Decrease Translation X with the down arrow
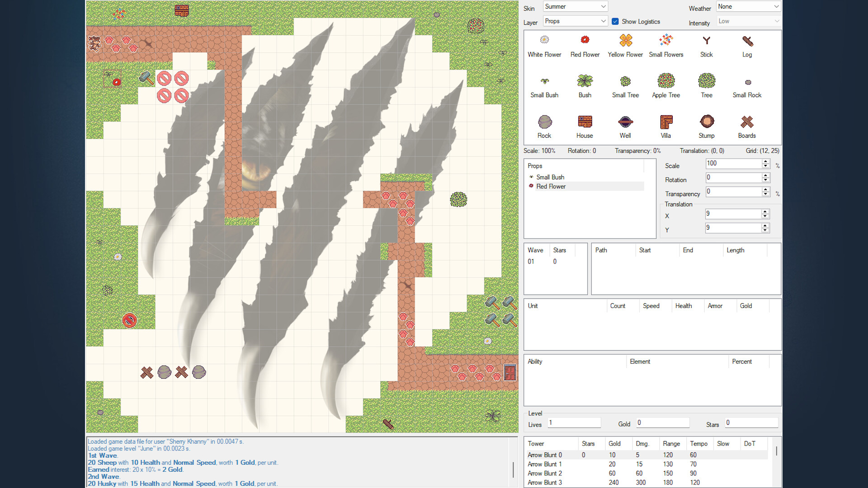868x488 pixels. pos(764,216)
